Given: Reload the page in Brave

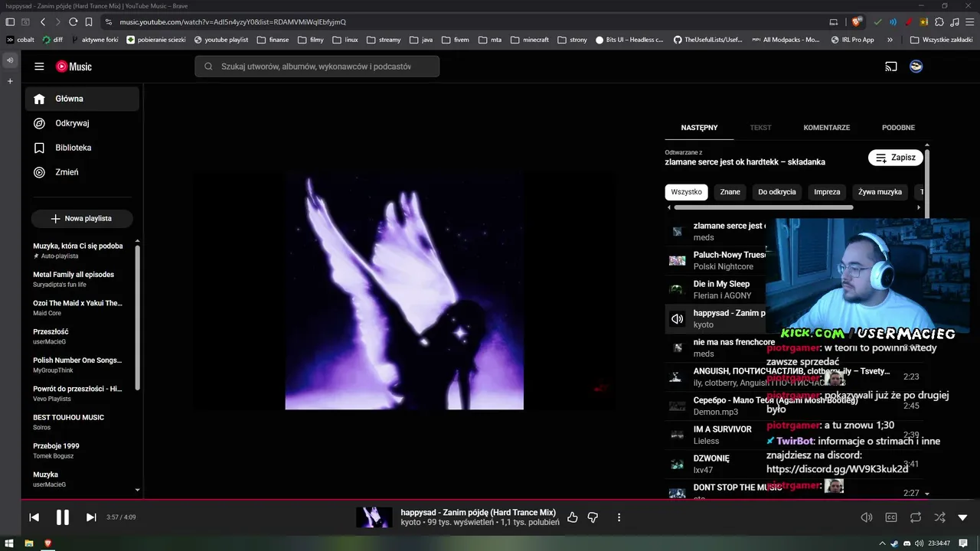Looking at the screenshot, I should click(73, 22).
